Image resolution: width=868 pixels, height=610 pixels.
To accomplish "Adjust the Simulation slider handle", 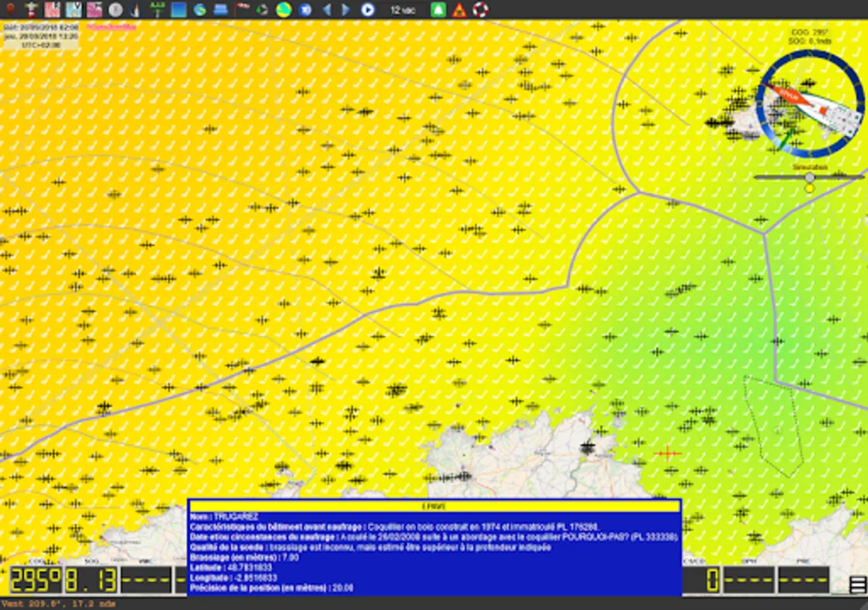I will click(x=810, y=177).
